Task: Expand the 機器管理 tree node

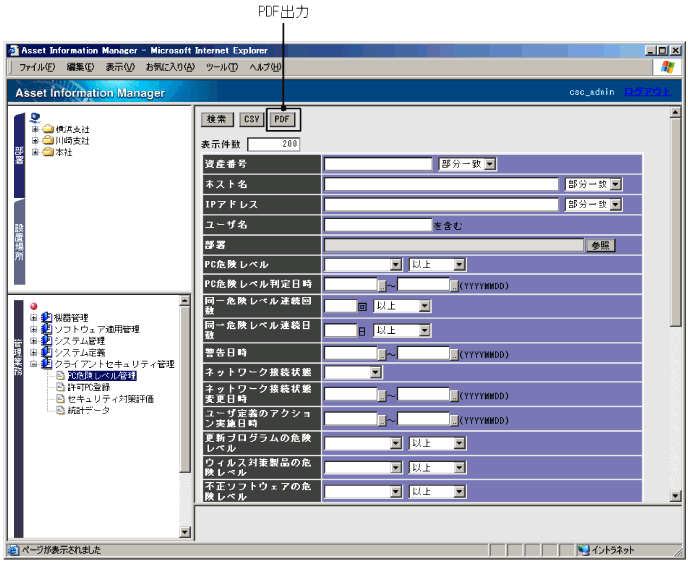Action: click(34, 317)
